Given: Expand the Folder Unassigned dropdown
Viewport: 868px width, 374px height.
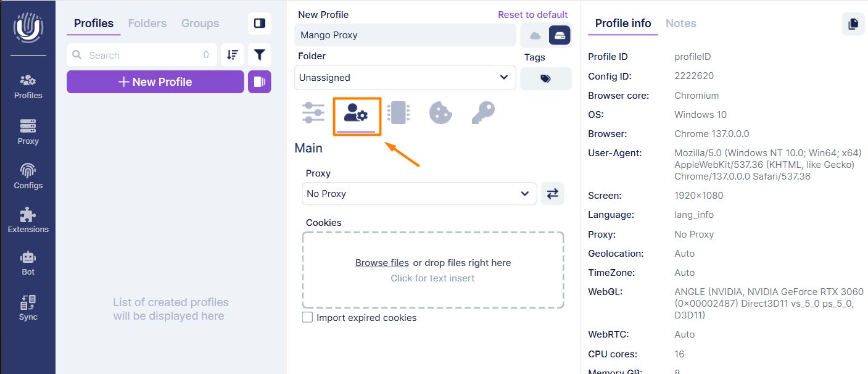Looking at the screenshot, I should (405, 78).
